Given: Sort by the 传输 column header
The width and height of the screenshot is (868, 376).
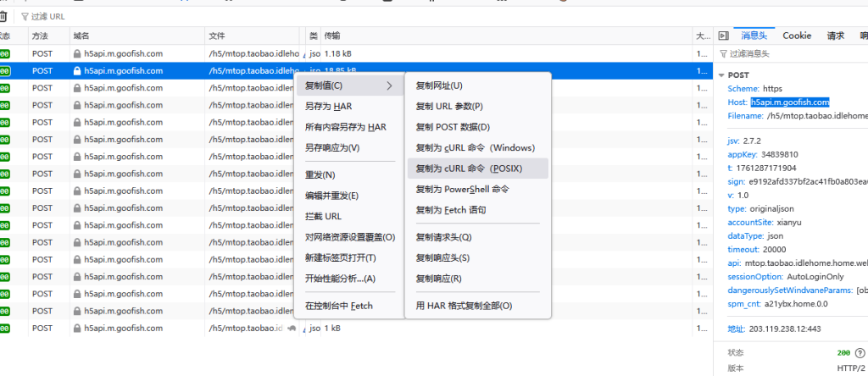Looking at the screenshot, I should (507, 36).
